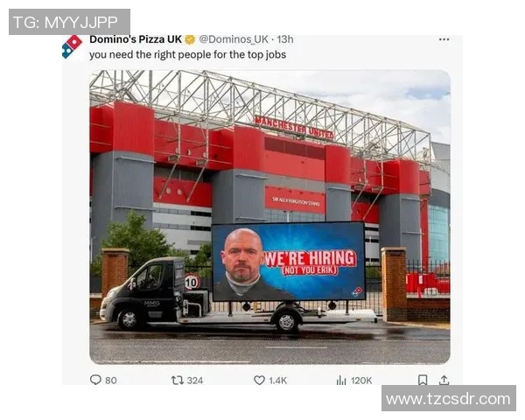Click the reply speech bubble icon

point(95,380)
